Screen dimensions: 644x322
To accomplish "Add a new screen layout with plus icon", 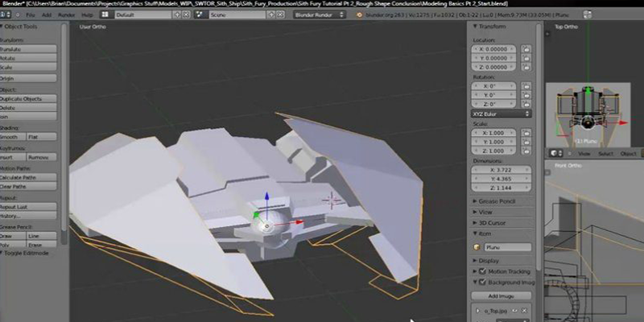I will point(177,14).
